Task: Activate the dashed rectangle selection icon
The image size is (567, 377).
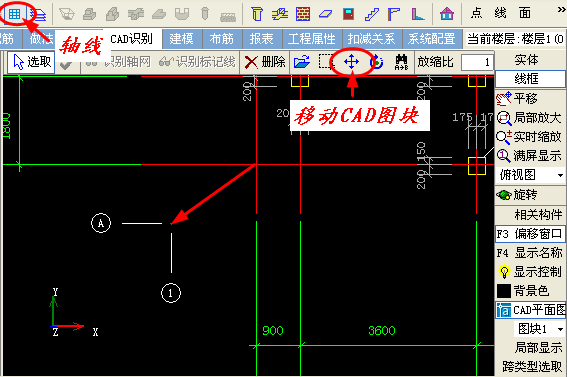Action: (x=327, y=62)
